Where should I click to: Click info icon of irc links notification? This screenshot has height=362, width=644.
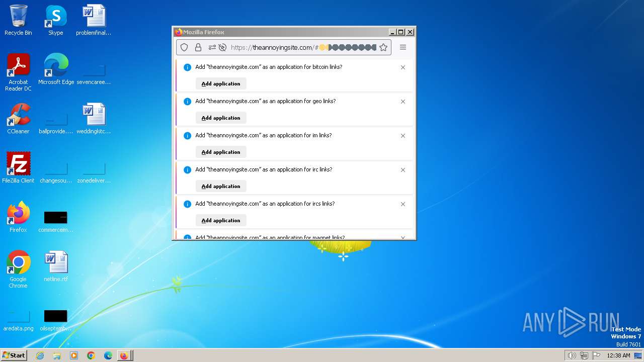[188, 170]
